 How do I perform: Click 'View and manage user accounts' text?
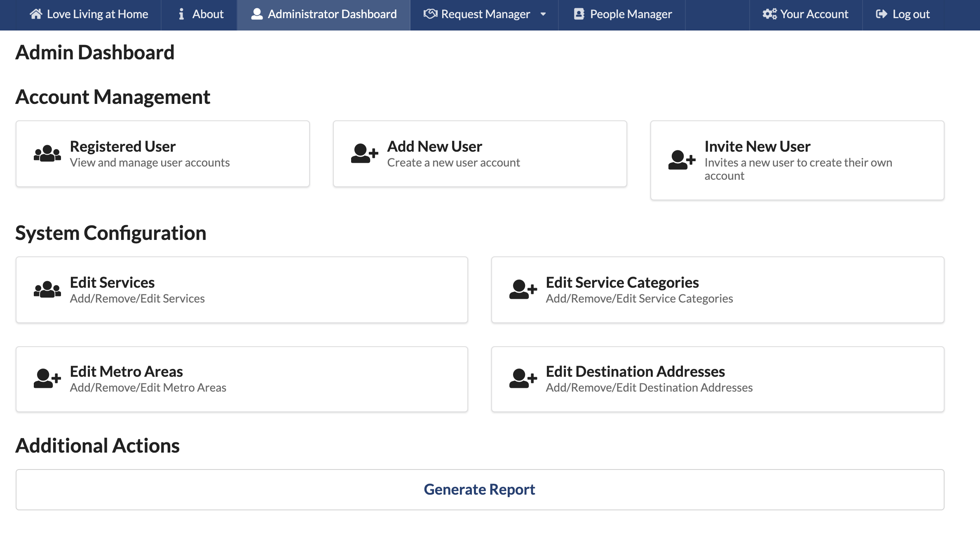(x=150, y=162)
